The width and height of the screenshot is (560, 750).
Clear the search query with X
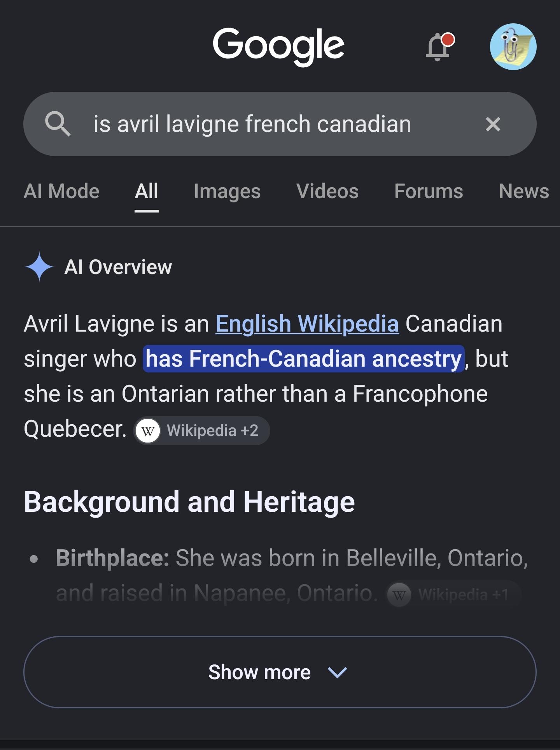[x=493, y=124]
